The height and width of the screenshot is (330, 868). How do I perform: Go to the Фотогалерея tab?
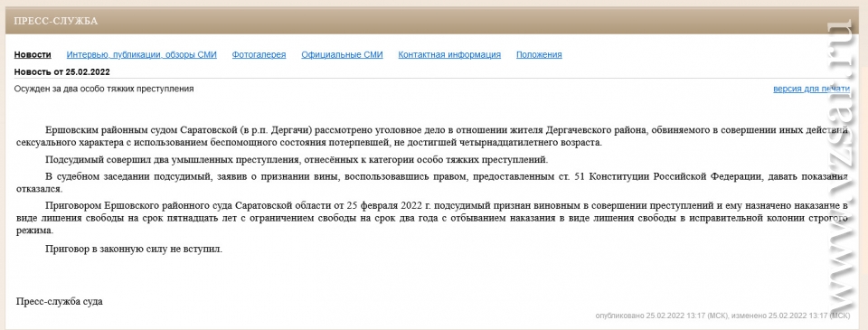(x=259, y=54)
